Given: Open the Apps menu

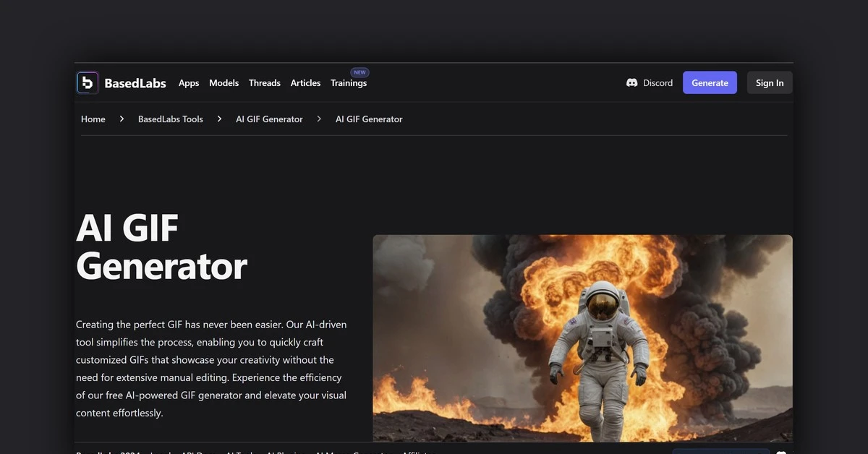Looking at the screenshot, I should [x=189, y=82].
